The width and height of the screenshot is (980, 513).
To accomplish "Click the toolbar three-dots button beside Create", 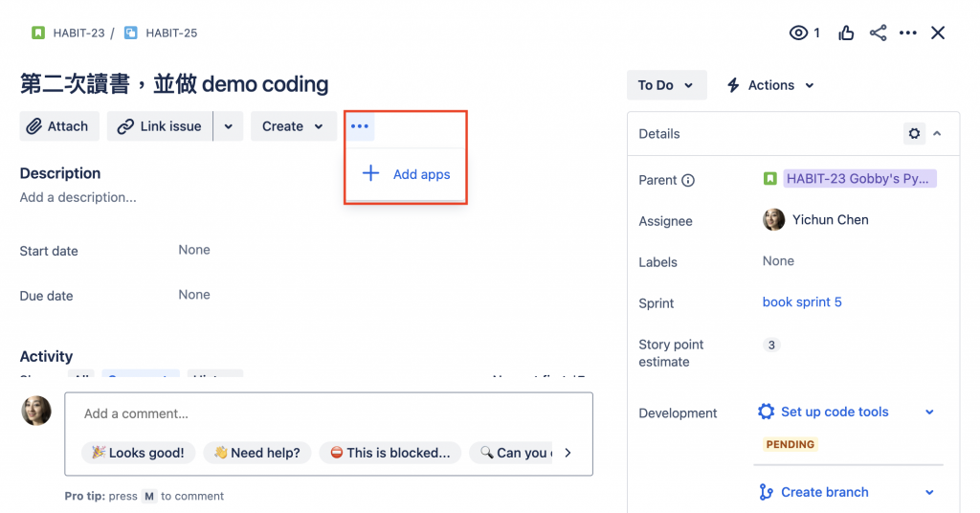I will point(359,126).
